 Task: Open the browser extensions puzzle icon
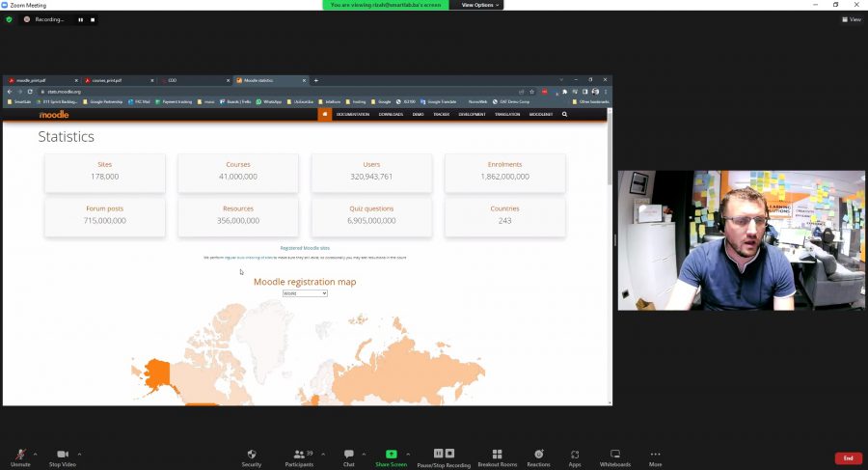pos(564,92)
